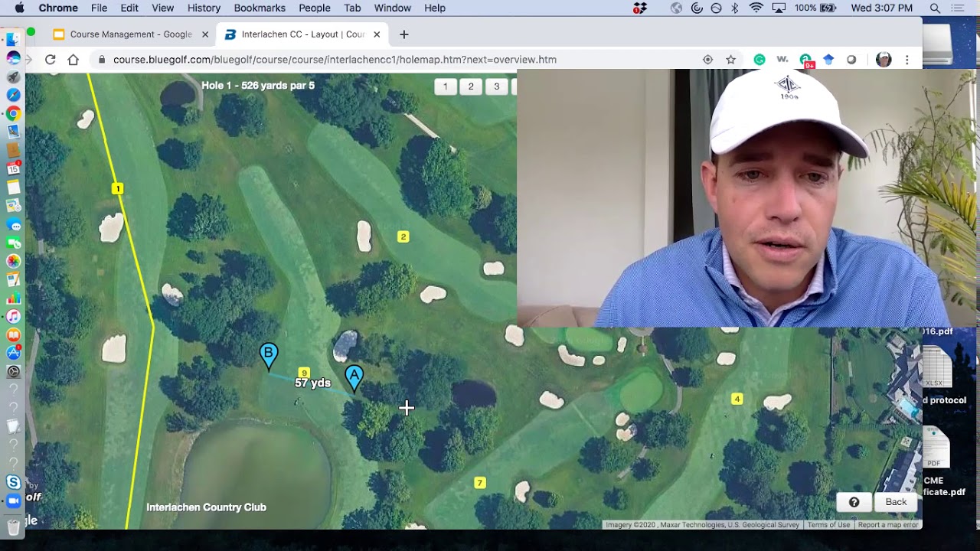
Task: Open Finder from the dock
Action: point(13,40)
